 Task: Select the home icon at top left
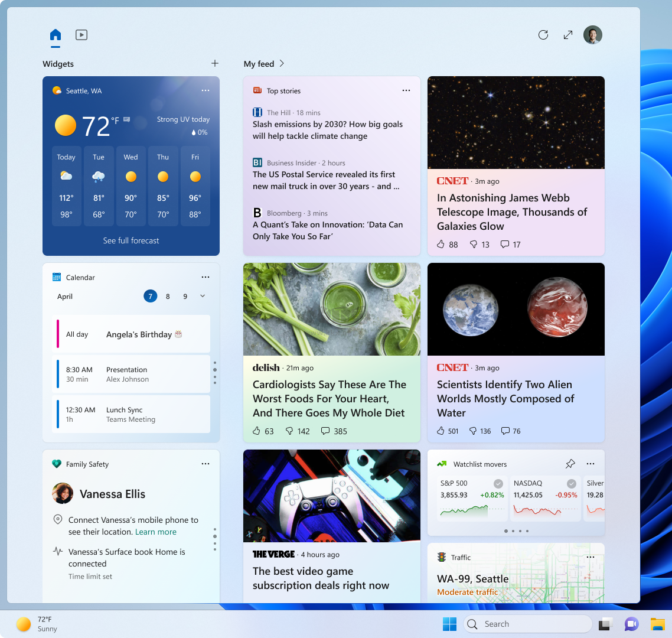pos(55,35)
